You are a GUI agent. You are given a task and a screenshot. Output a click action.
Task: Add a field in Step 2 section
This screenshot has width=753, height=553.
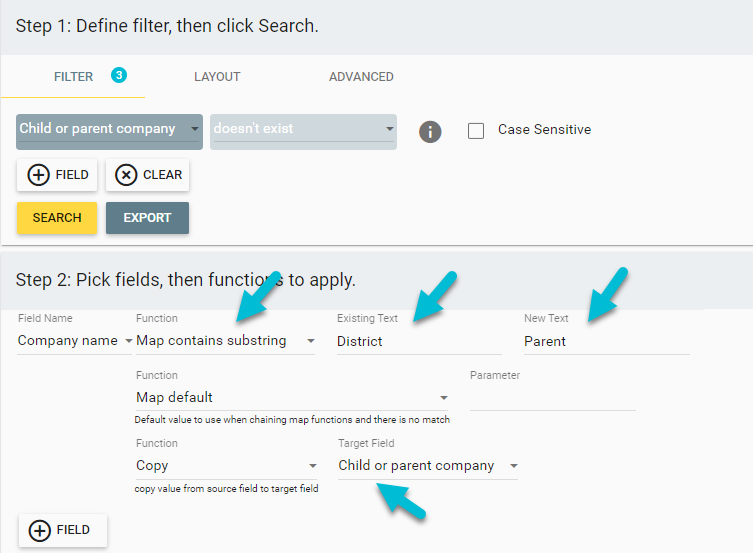[x=62, y=530]
